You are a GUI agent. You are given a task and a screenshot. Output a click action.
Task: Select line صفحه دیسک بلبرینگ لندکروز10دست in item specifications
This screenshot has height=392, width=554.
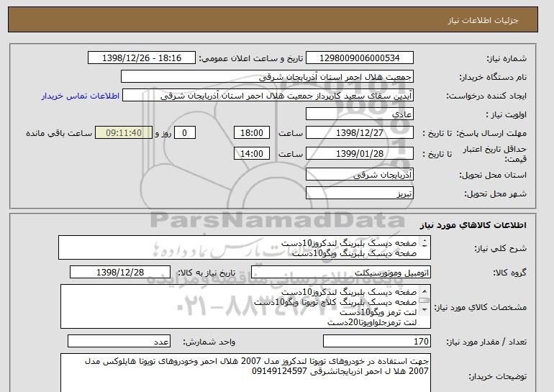pos(349,292)
